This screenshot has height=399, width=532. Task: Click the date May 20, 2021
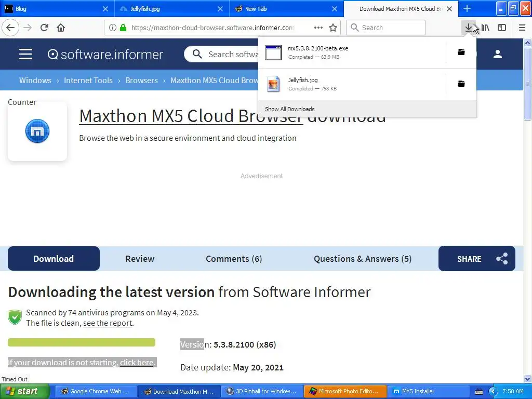258,367
